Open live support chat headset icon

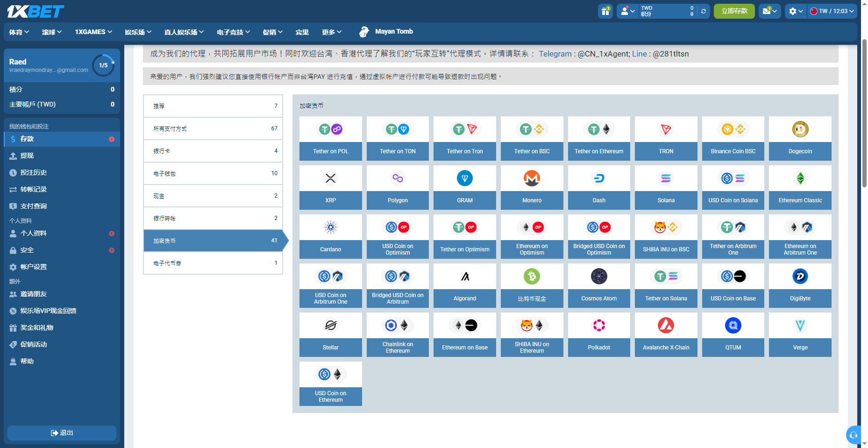pyautogui.click(x=854, y=435)
